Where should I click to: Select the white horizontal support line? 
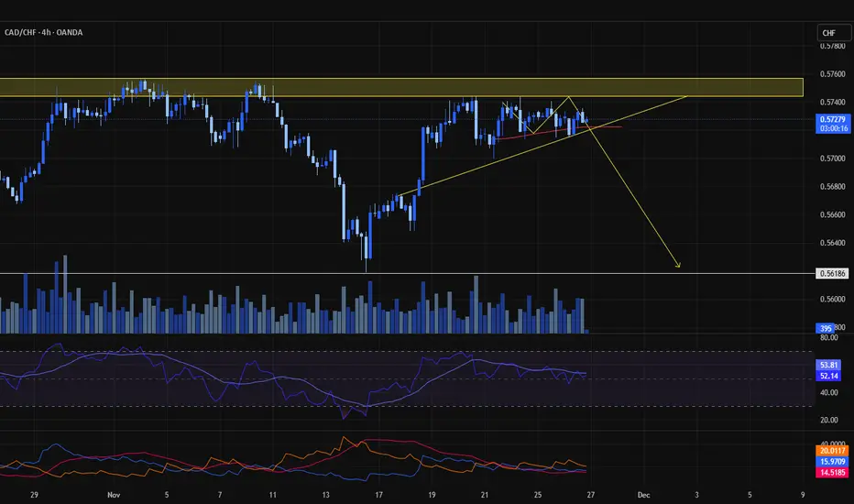pyautogui.click(x=408, y=273)
